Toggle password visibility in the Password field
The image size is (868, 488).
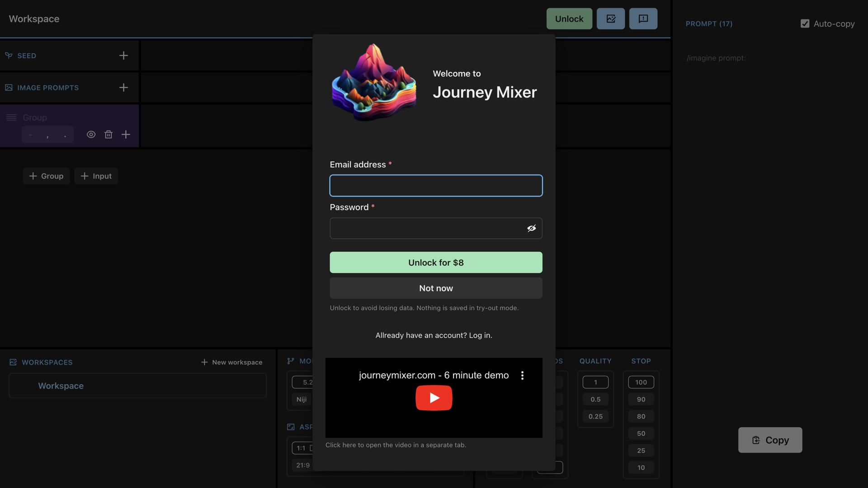pos(532,228)
